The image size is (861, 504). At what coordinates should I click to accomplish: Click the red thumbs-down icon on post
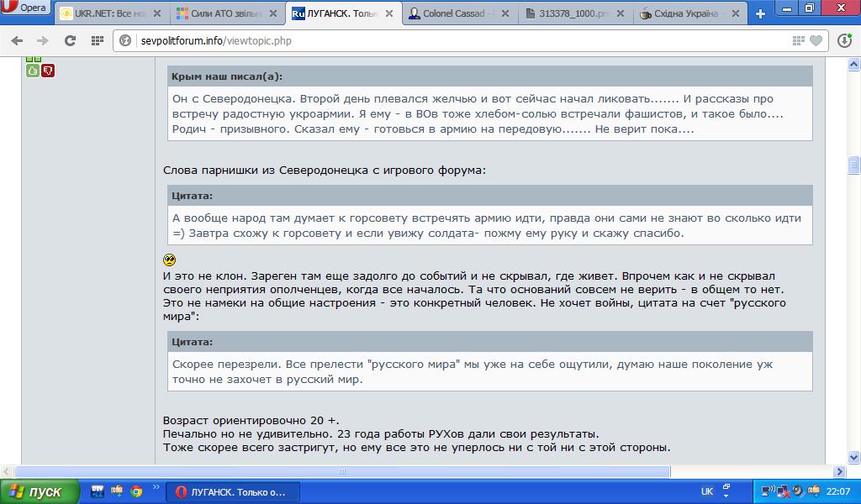pyautogui.click(x=48, y=71)
